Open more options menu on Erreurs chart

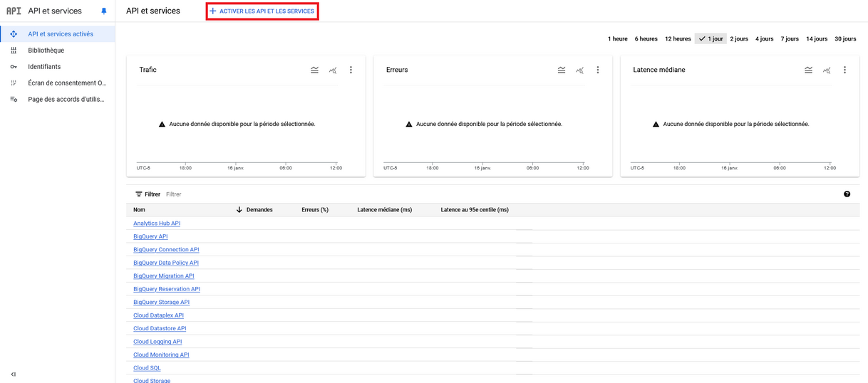pyautogui.click(x=598, y=70)
